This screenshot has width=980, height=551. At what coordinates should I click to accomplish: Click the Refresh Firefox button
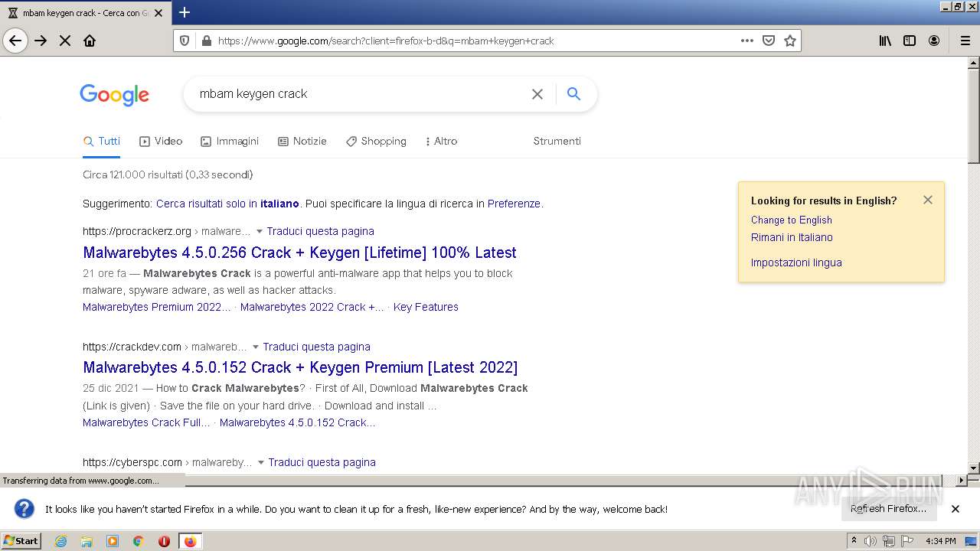[888, 509]
